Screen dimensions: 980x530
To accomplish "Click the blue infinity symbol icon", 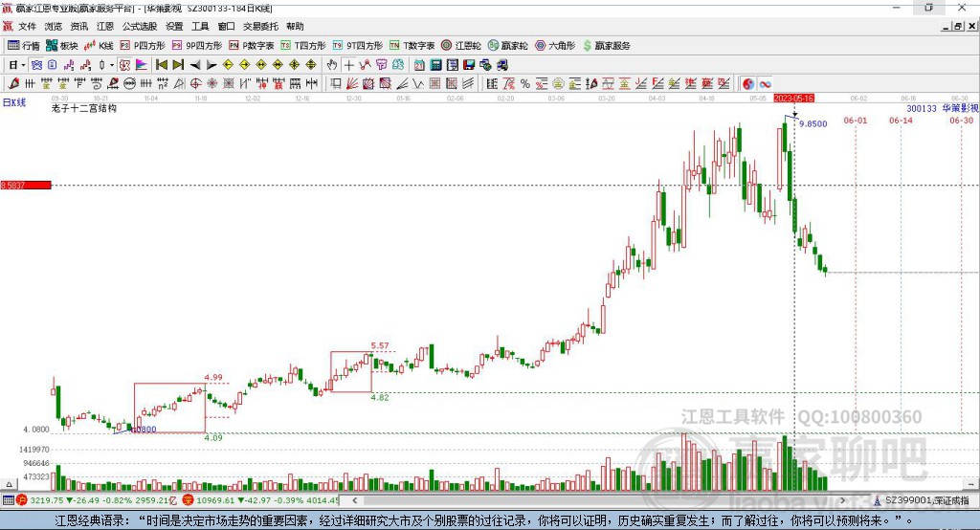I will (x=765, y=84).
